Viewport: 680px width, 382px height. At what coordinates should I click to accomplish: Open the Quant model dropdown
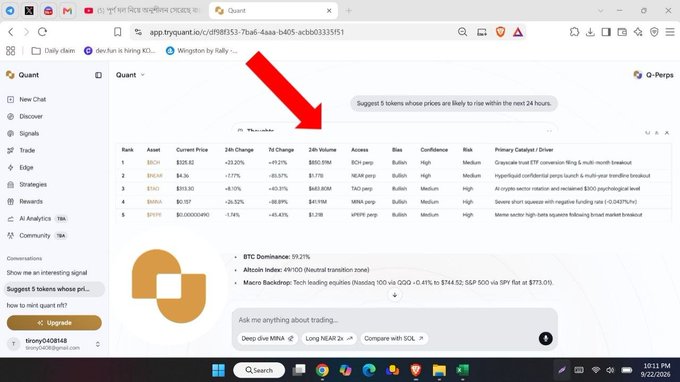130,75
